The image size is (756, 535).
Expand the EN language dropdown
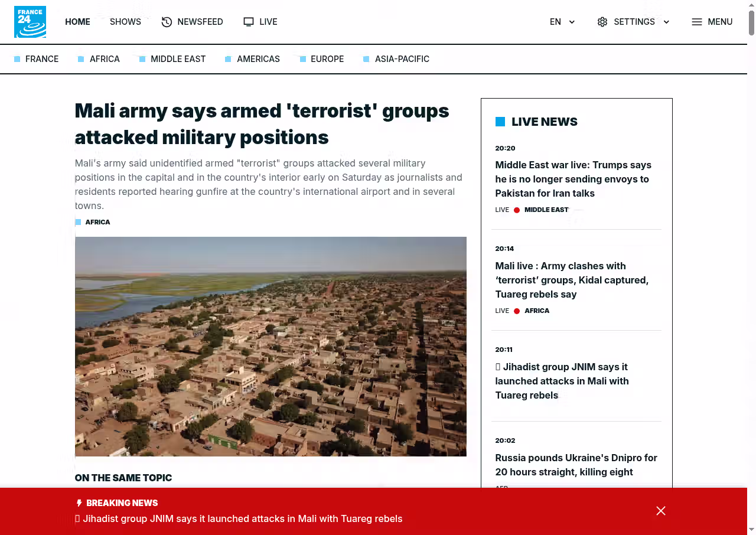[572, 22]
